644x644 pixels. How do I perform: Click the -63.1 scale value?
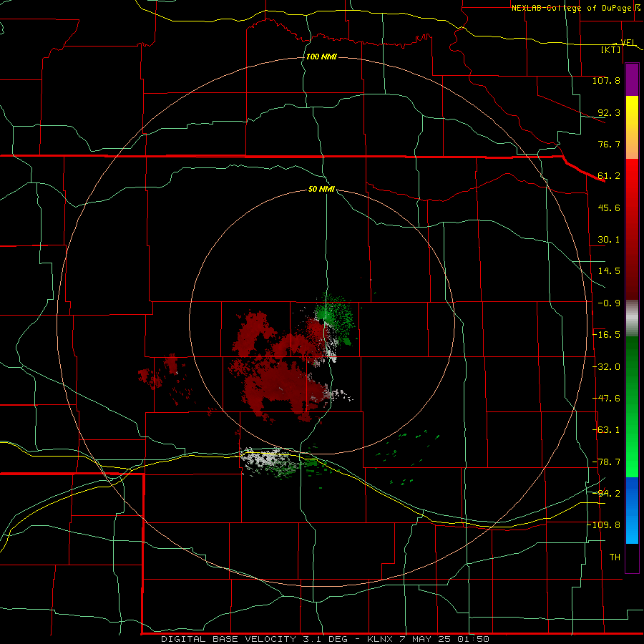point(607,430)
